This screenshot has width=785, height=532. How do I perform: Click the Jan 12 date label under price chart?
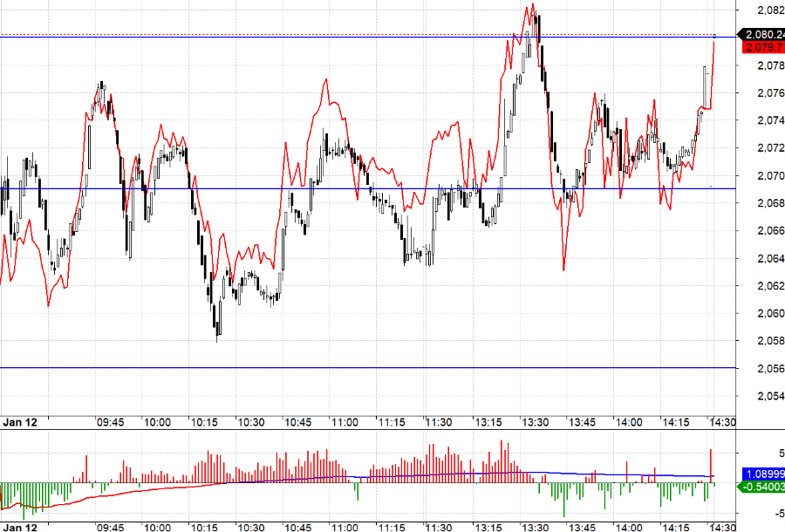19,421
